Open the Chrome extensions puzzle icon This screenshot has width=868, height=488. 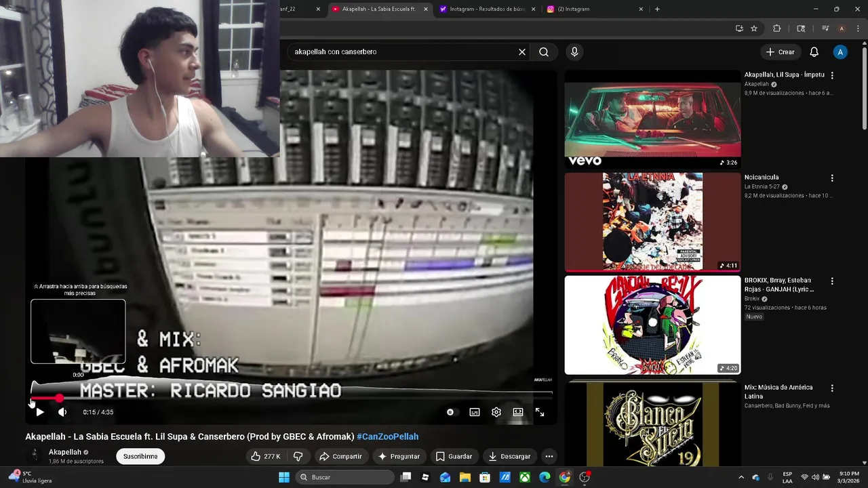click(x=777, y=28)
